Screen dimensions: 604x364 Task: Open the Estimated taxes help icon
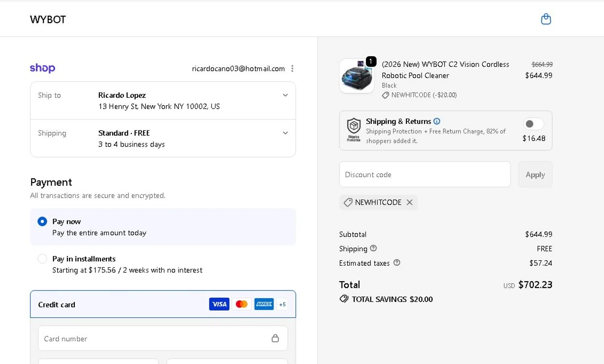[397, 263]
